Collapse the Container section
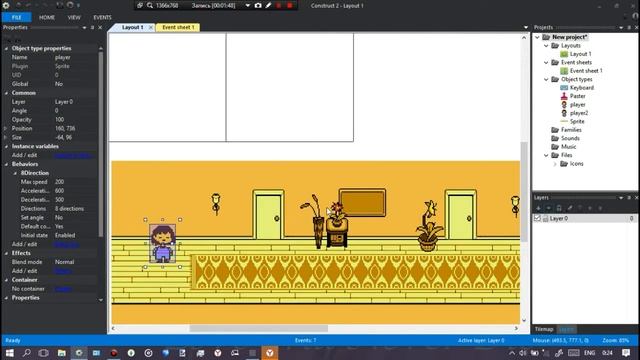The width and height of the screenshot is (640, 360). point(6,280)
